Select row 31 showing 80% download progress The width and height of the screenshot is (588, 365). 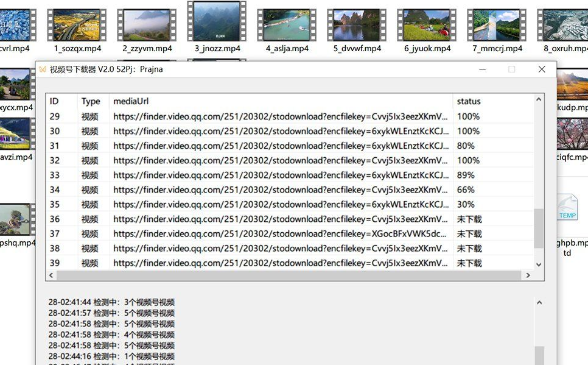pos(243,146)
